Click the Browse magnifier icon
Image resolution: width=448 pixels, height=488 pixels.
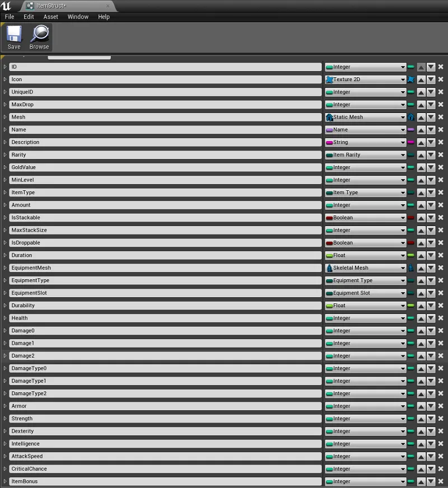(x=39, y=37)
